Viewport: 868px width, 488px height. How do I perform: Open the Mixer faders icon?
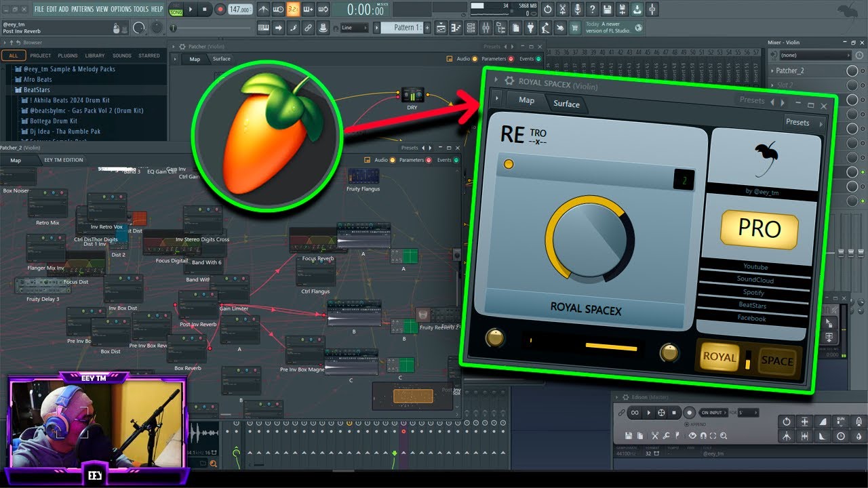pyautogui.click(x=486, y=28)
